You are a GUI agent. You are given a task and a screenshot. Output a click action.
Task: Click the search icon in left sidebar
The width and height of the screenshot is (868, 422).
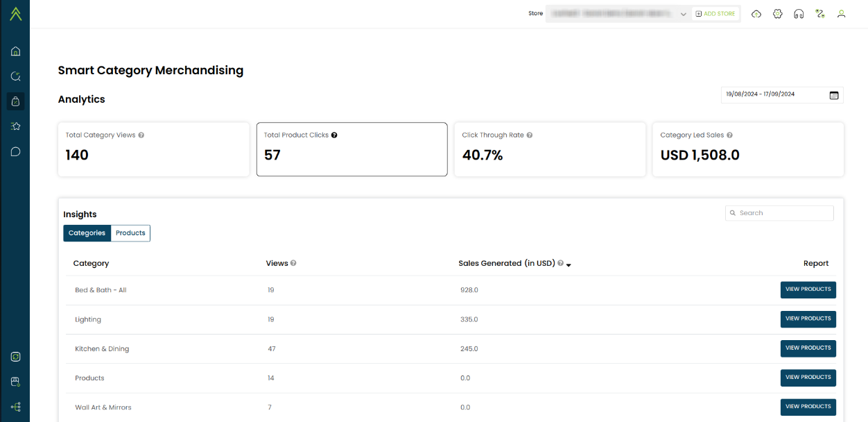pos(15,76)
